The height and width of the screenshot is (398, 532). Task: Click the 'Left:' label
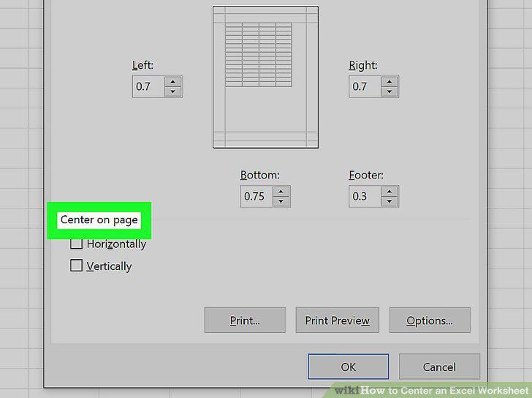(142, 65)
